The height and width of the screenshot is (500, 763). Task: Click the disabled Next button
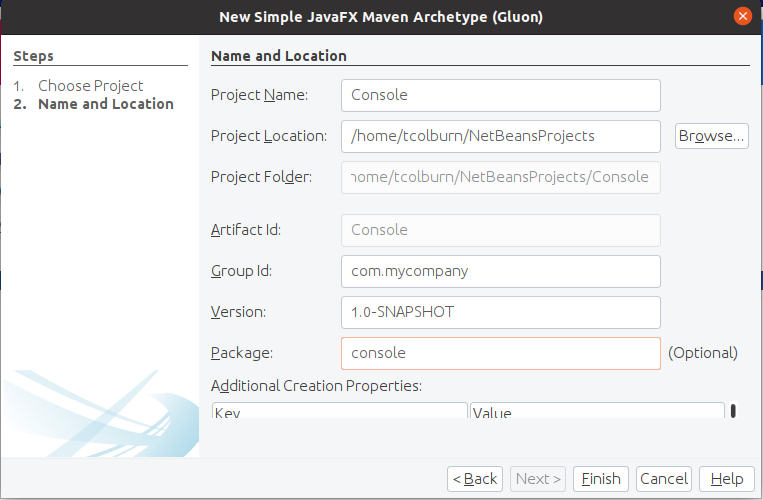pyautogui.click(x=539, y=479)
